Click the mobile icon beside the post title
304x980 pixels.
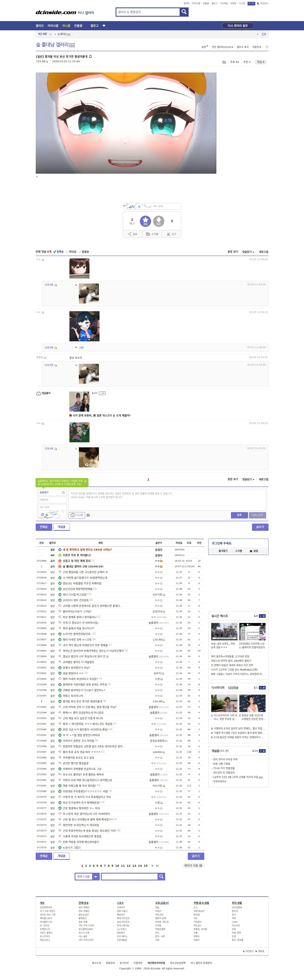click(90, 56)
